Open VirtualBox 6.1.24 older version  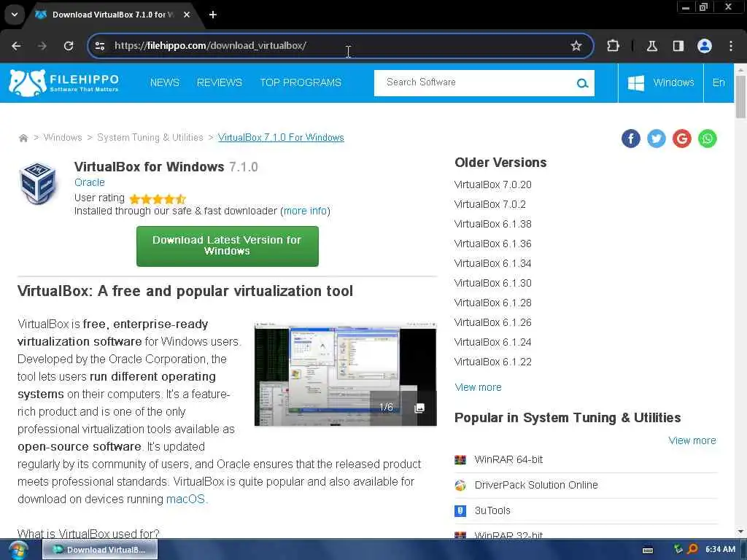[493, 342]
